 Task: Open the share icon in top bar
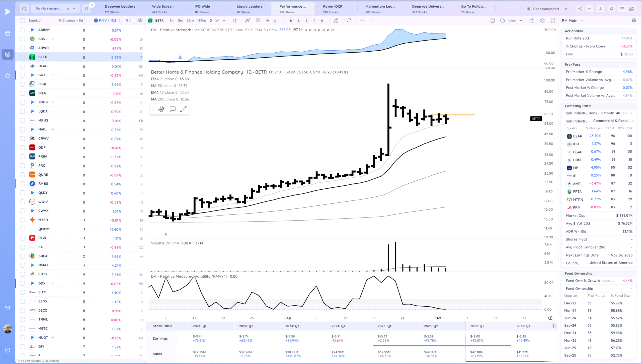[x=580, y=9]
